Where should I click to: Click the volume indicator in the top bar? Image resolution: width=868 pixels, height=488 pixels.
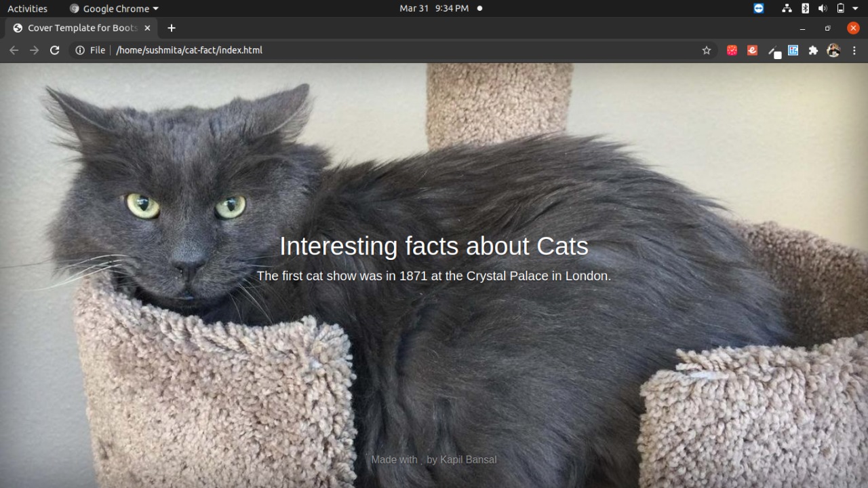click(x=822, y=8)
